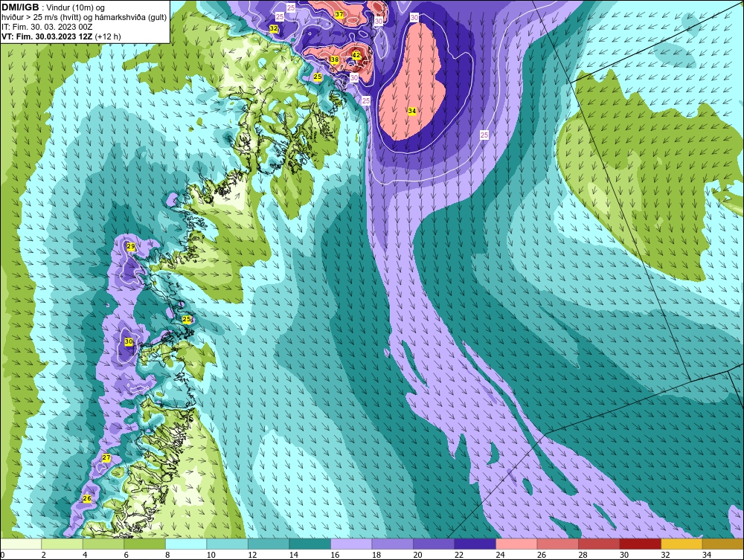
Task: Click the yellow 34 label in pink area
Action: (412, 111)
